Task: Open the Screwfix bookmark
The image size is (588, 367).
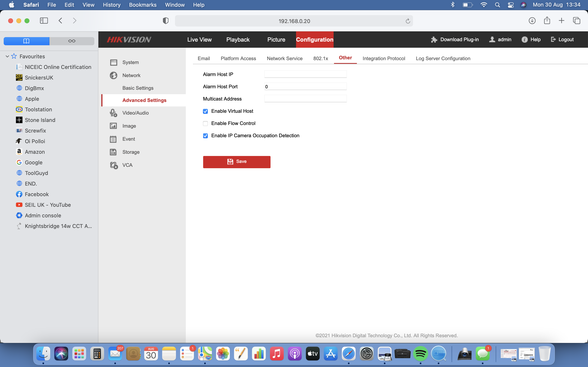Action: (36, 130)
